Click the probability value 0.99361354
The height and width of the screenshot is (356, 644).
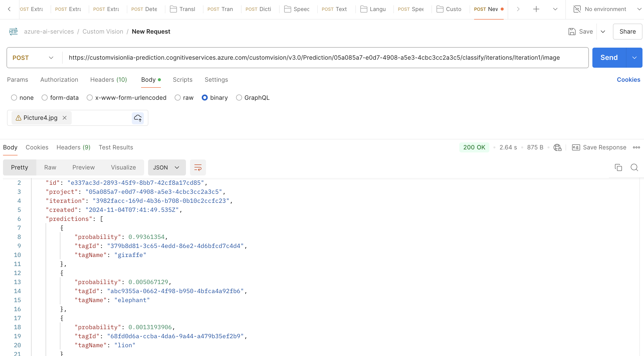pyautogui.click(x=146, y=237)
